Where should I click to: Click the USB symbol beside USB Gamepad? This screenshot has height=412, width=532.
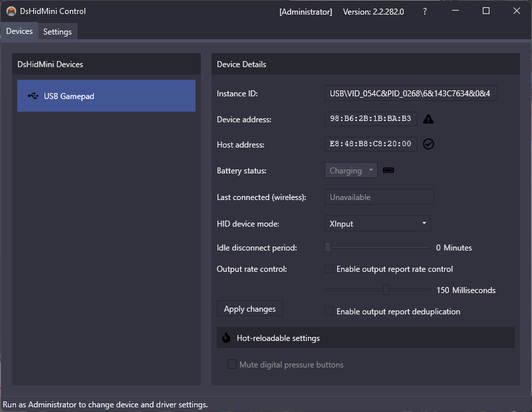coord(33,96)
